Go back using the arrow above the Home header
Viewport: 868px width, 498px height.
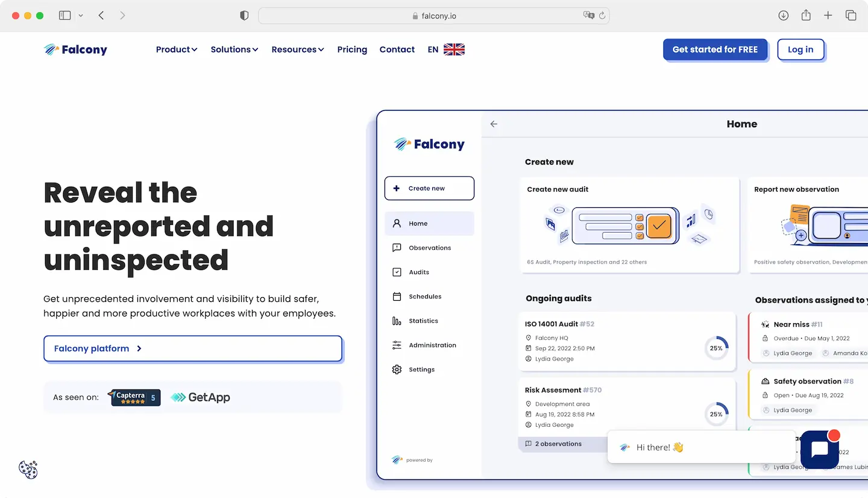point(494,124)
